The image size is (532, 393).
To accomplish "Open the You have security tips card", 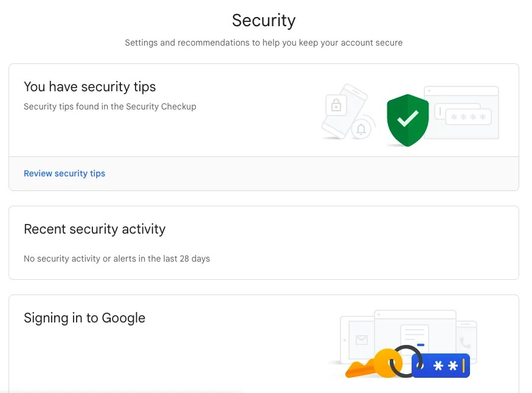I will (x=90, y=86).
